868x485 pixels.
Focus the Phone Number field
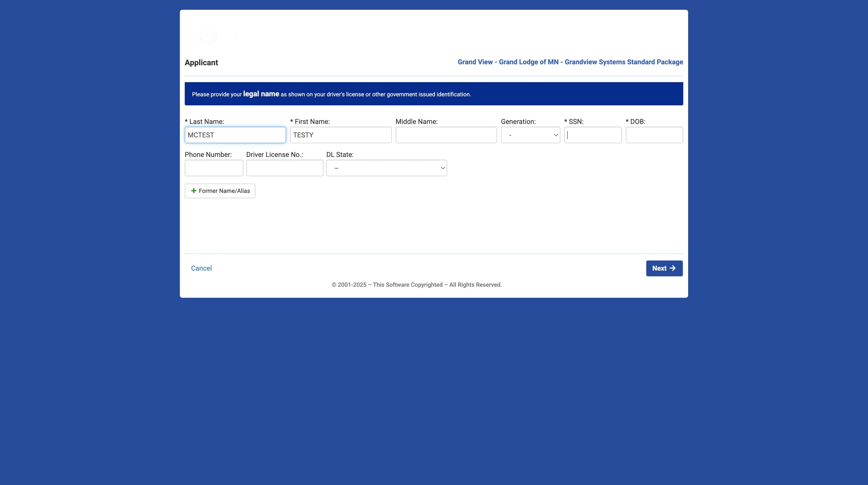tap(214, 168)
